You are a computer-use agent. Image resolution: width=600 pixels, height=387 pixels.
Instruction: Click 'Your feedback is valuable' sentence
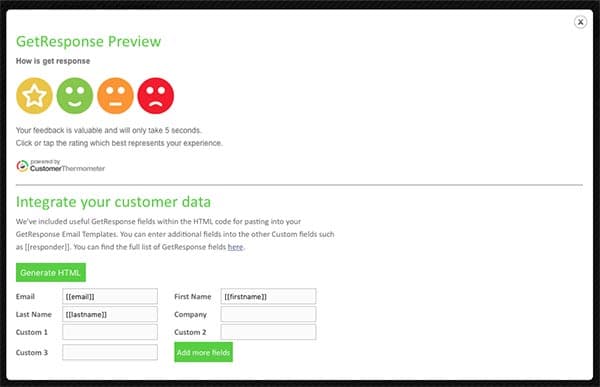[x=109, y=130]
